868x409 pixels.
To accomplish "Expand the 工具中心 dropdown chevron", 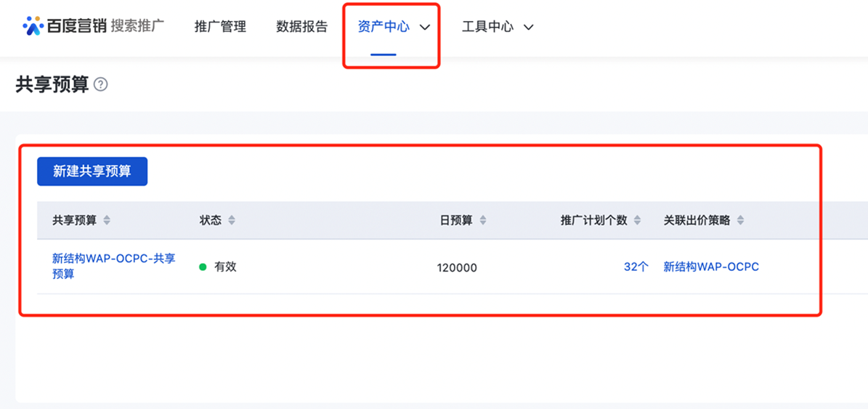I will tap(528, 27).
